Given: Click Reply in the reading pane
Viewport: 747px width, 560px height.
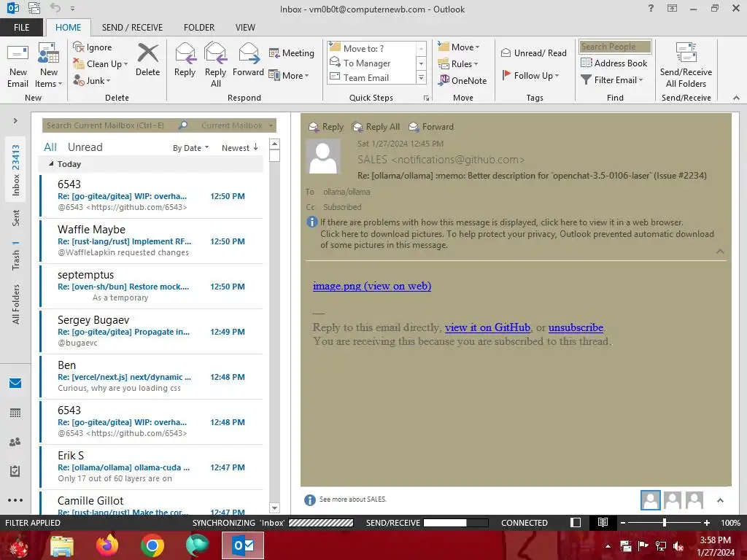Looking at the screenshot, I should point(326,127).
